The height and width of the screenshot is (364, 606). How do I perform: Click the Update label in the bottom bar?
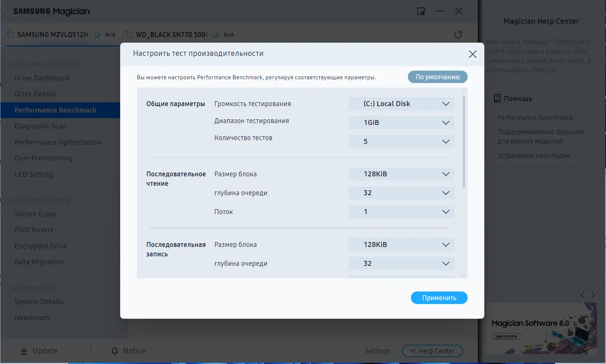click(45, 351)
